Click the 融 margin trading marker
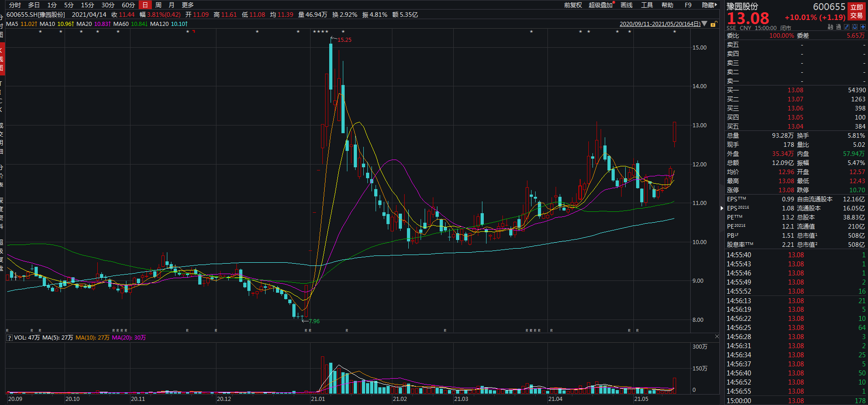This screenshot has width=868, height=405. coord(830,27)
